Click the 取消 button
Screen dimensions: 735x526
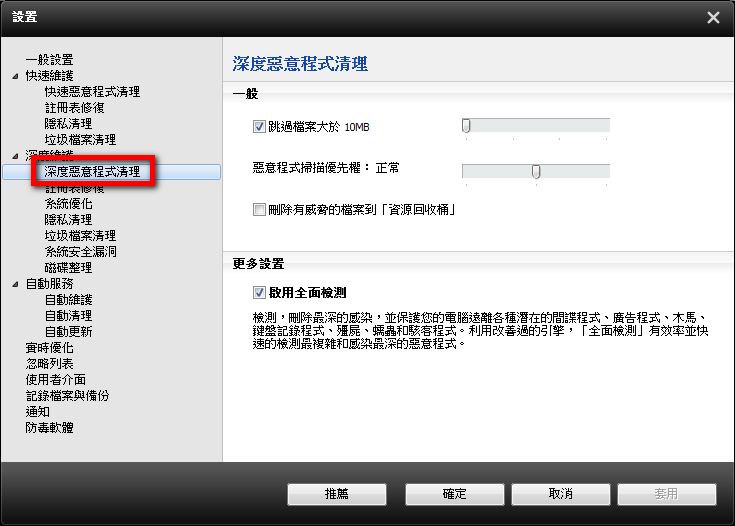click(x=560, y=494)
